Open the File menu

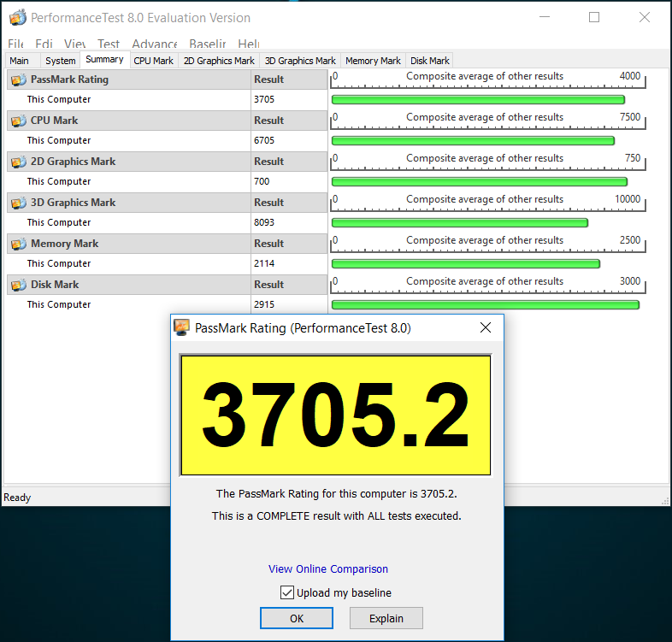coord(16,44)
